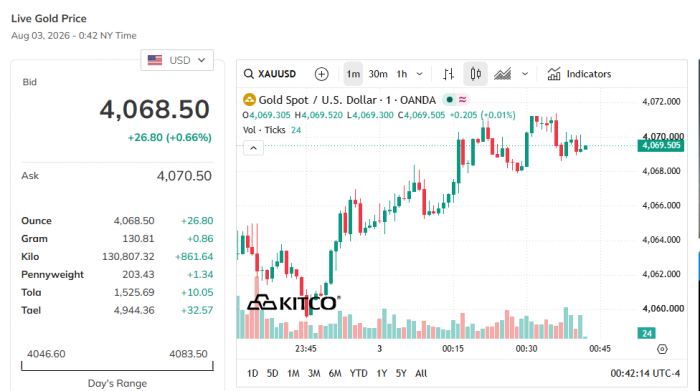Collapse the indicator legend arrow
Viewport: 700px width, 391px height.
[x=253, y=148]
